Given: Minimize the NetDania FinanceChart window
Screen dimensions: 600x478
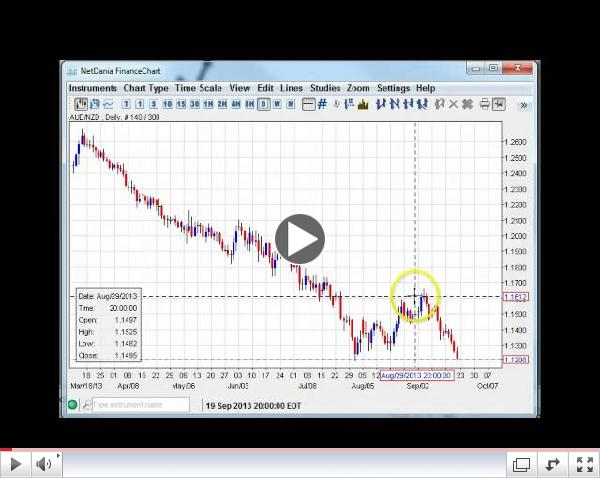Looking at the screenshot, I should (x=476, y=69).
